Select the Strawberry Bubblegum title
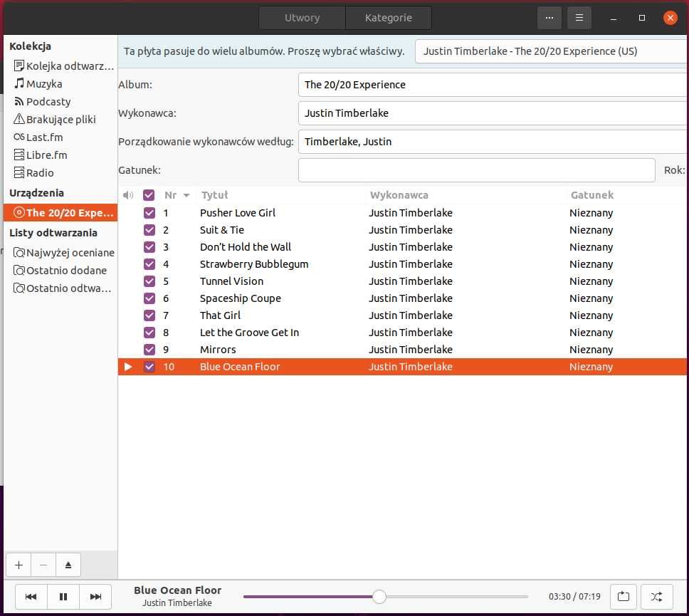The height and width of the screenshot is (616, 689). [254, 264]
